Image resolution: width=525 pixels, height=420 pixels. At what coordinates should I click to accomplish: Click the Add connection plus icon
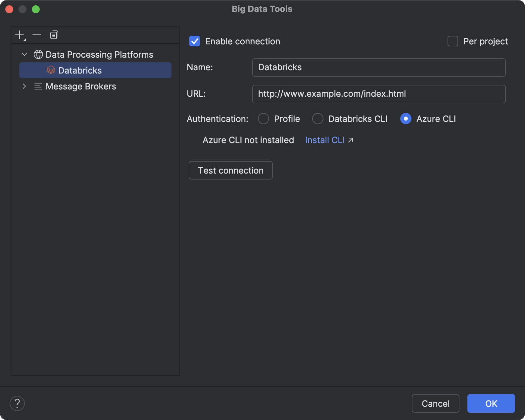(x=20, y=35)
